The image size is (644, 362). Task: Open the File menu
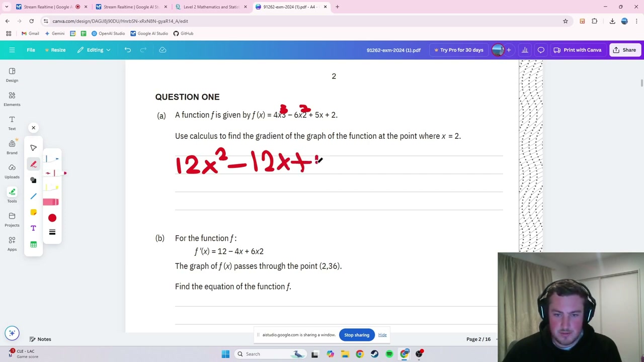click(31, 50)
